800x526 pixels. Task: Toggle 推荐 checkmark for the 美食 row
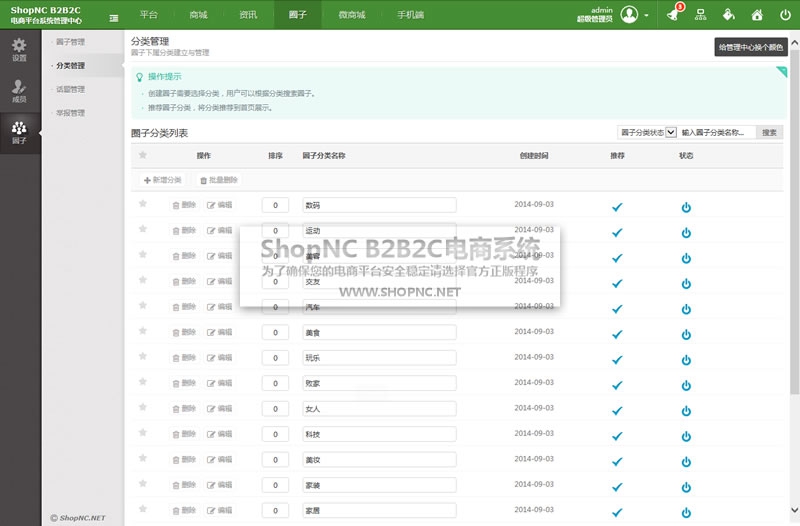tap(617, 335)
